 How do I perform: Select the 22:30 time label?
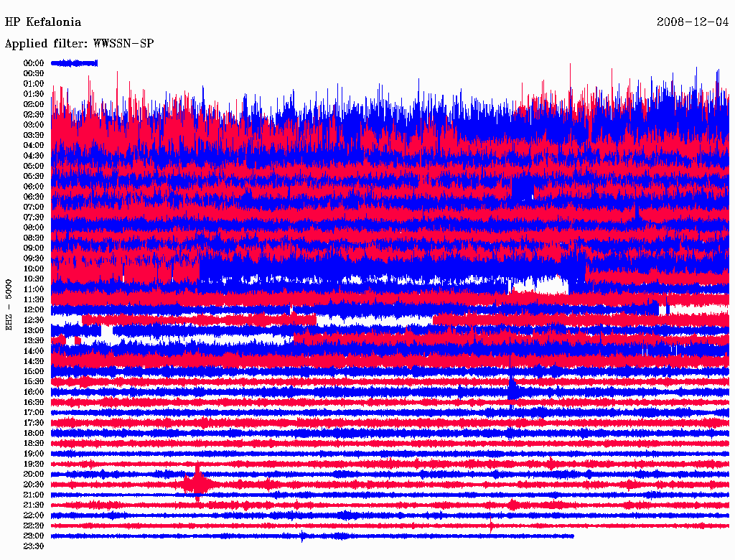pyautogui.click(x=34, y=526)
